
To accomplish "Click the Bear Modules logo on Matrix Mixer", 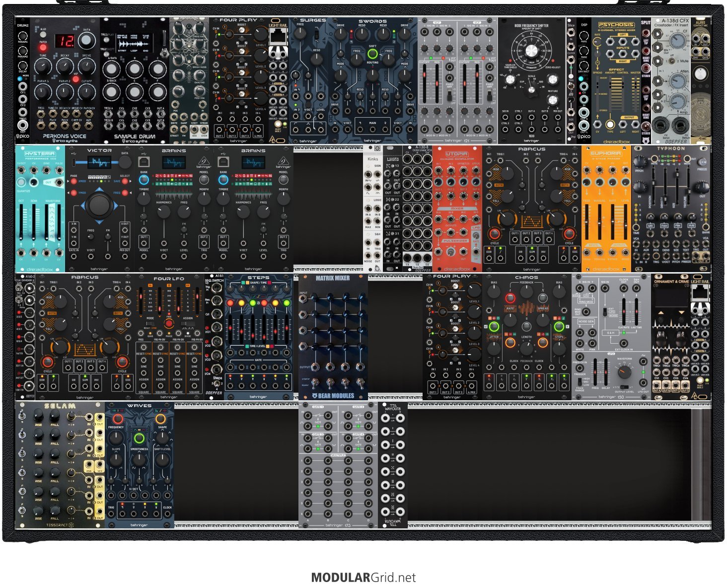I will [x=333, y=396].
